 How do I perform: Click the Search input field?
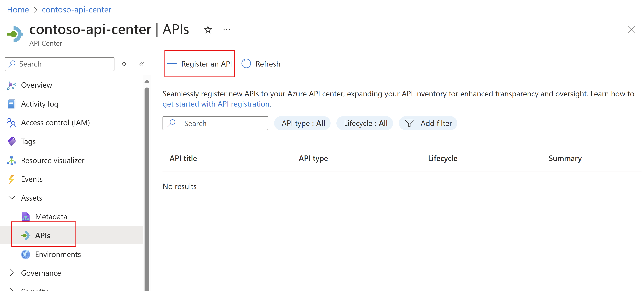point(215,123)
